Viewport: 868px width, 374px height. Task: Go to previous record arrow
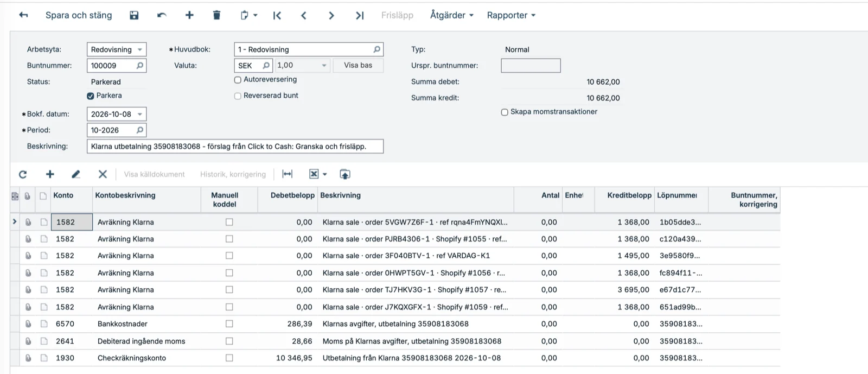tap(304, 16)
